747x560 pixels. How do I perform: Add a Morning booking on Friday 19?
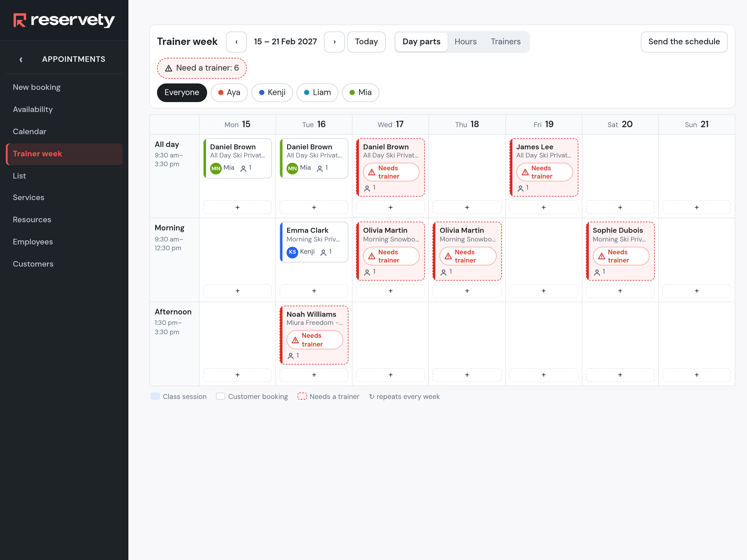(x=544, y=291)
